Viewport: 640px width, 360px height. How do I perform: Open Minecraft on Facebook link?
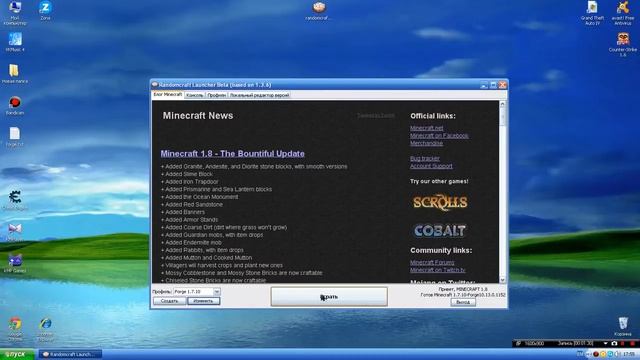[x=439, y=136]
